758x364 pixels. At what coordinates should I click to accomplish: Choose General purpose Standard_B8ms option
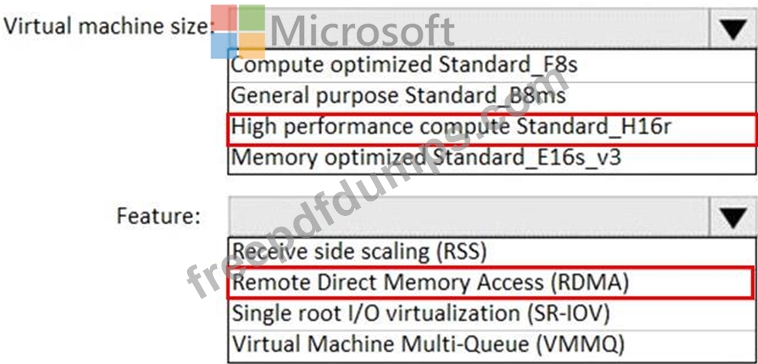point(491,96)
